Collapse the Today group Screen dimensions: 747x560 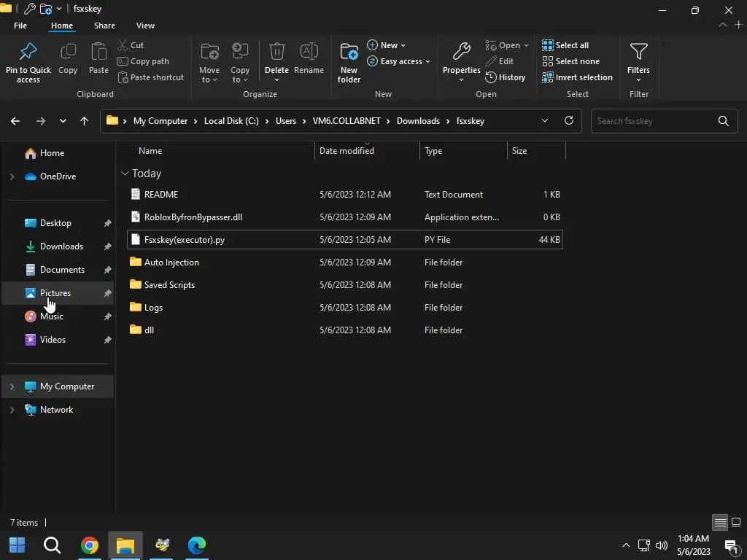125,174
